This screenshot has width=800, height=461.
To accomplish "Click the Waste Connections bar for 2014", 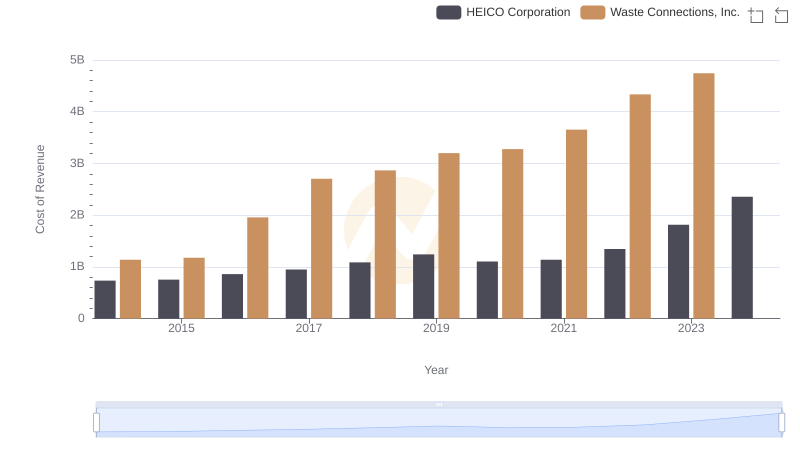I will tap(130, 289).
